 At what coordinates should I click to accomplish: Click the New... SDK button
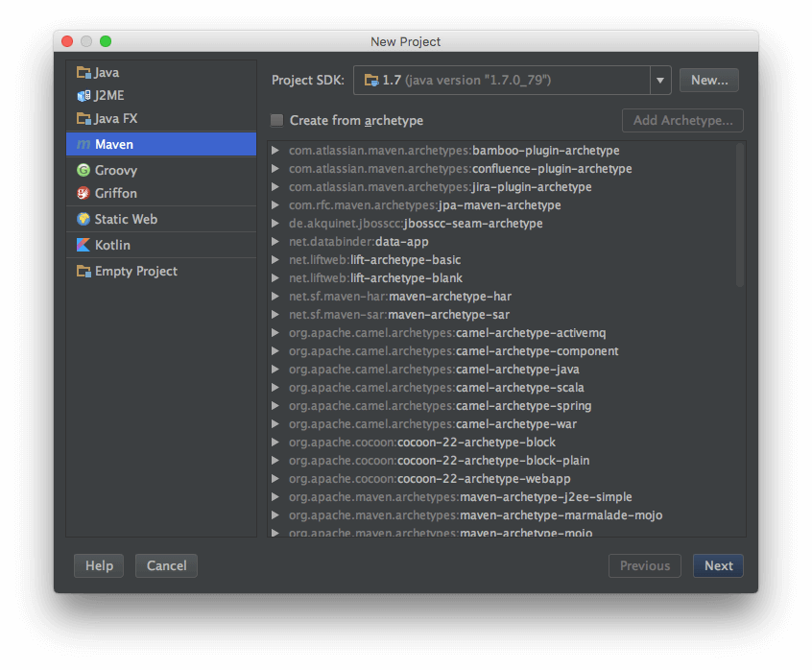(x=709, y=81)
